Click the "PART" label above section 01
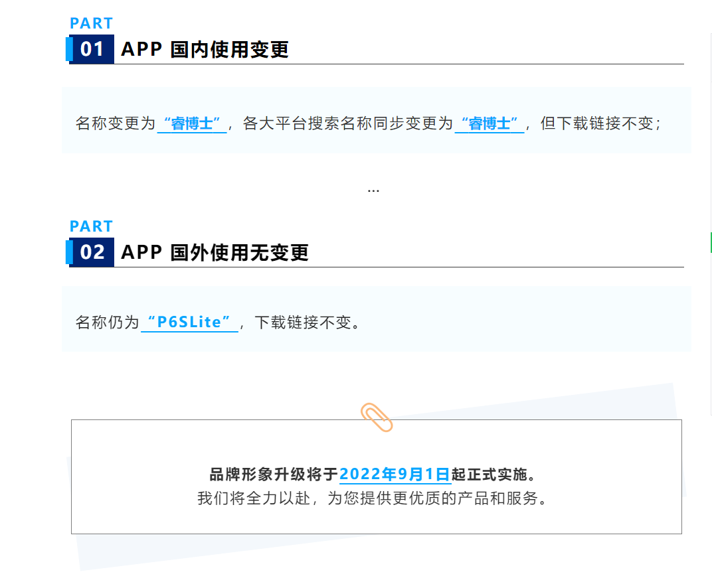Screen dimensions: 712x588 tap(91, 23)
